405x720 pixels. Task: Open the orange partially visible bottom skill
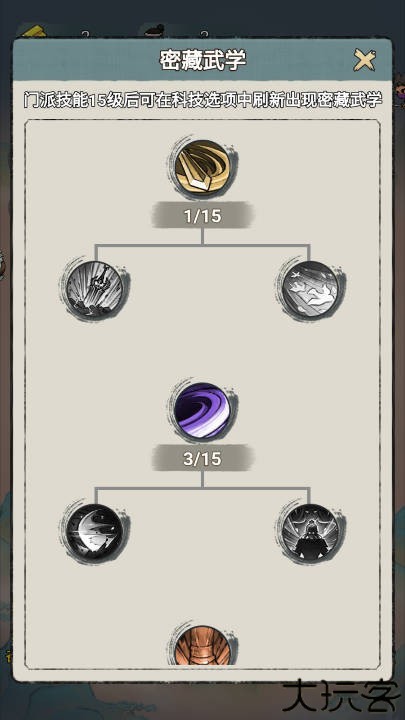point(202,645)
